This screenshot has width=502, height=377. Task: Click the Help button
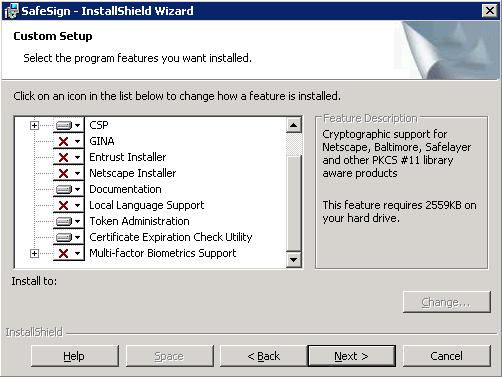74,356
